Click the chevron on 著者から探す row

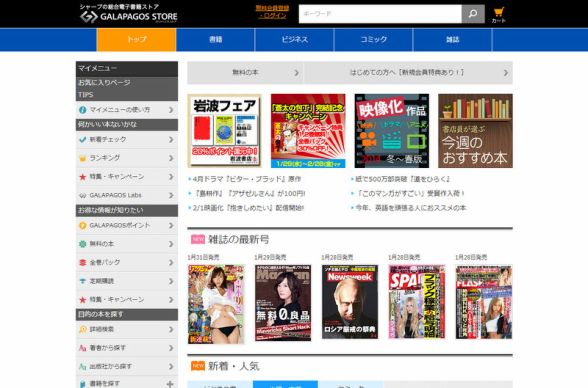pyautogui.click(x=171, y=348)
